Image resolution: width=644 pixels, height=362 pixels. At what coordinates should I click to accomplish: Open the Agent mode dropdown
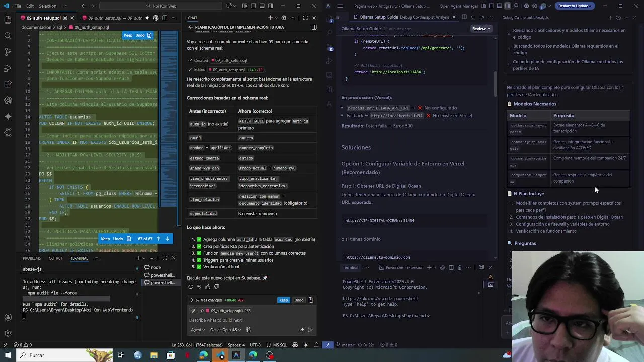click(x=198, y=330)
